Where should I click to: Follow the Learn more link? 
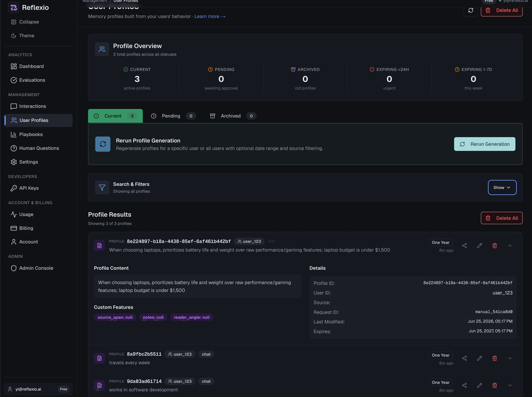[210, 16]
